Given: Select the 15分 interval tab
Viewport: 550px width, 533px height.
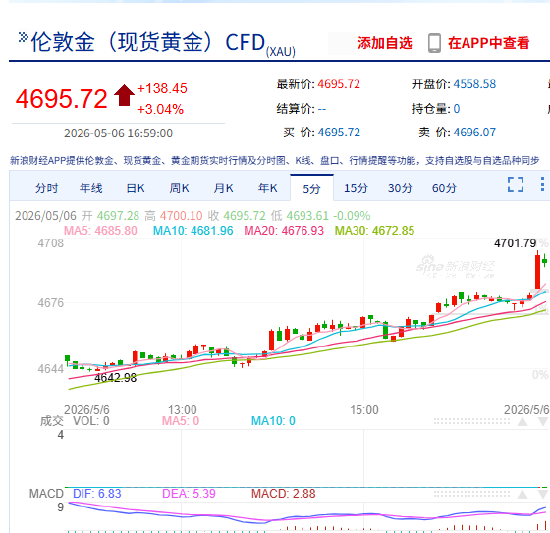Looking at the screenshot, I should pos(356,188).
